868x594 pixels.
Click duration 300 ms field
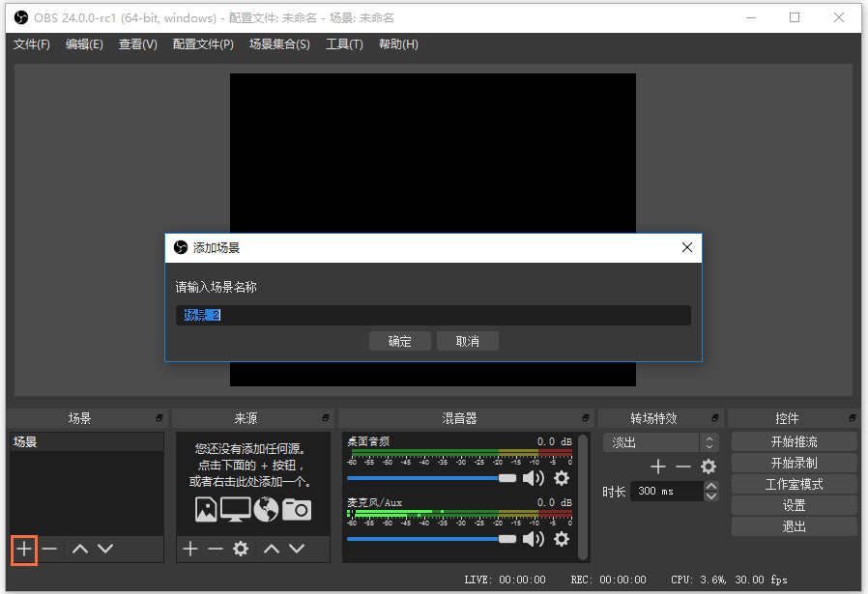[667, 491]
